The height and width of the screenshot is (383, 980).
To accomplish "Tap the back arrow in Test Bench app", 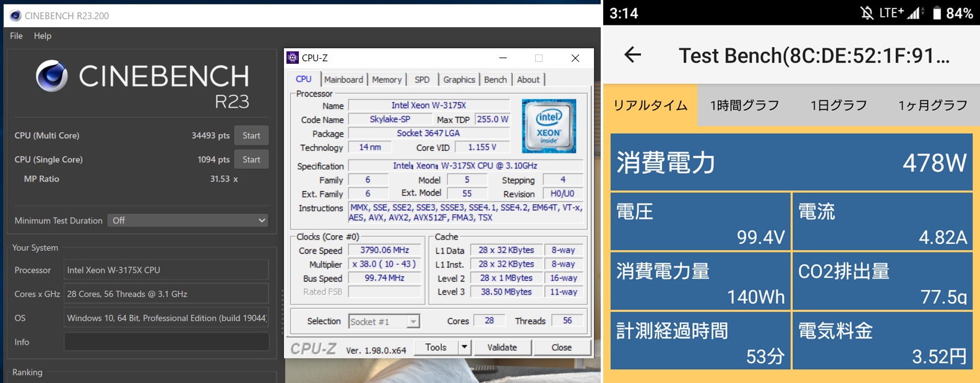I will click(x=632, y=55).
